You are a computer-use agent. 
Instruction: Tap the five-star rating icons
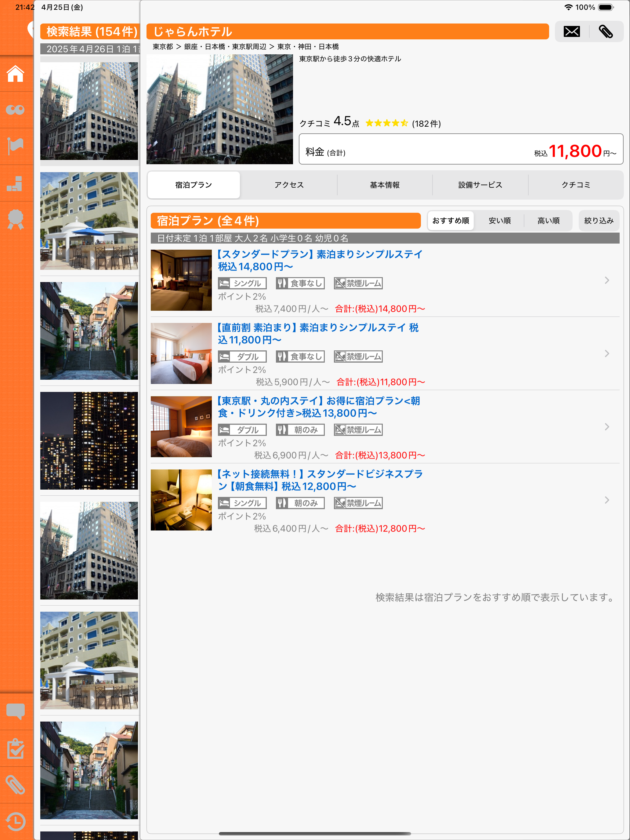387,123
